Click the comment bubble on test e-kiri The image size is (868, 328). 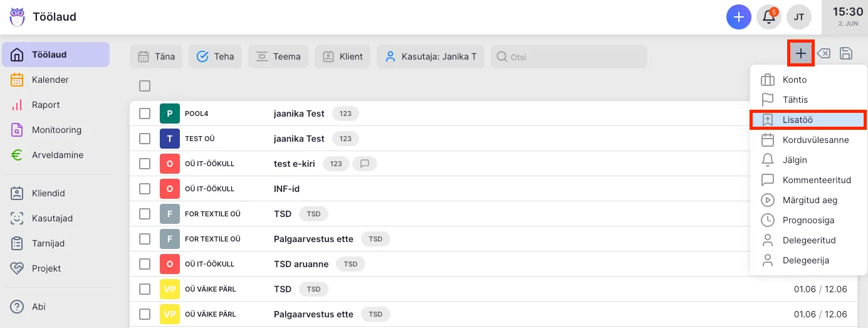point(364,164)
